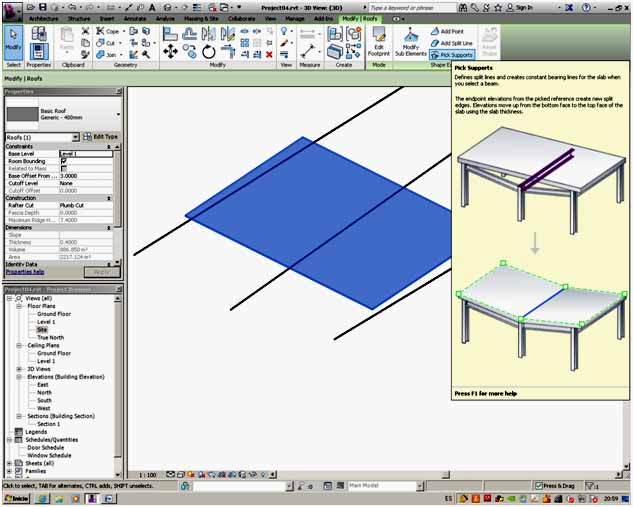Screen dimensions: 633x507
Task: Click the Base Level value field
Action: (x=86, y=153)
